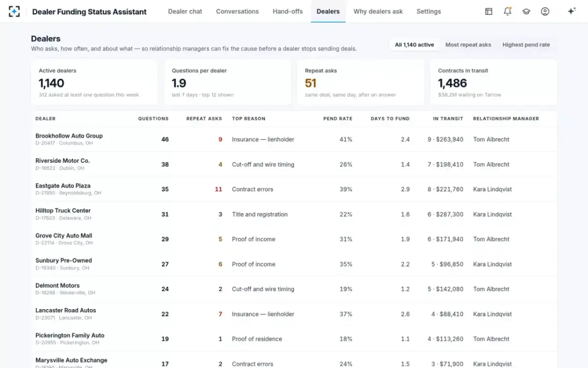Open the sparkle assistant icon

tap(571, 11)
